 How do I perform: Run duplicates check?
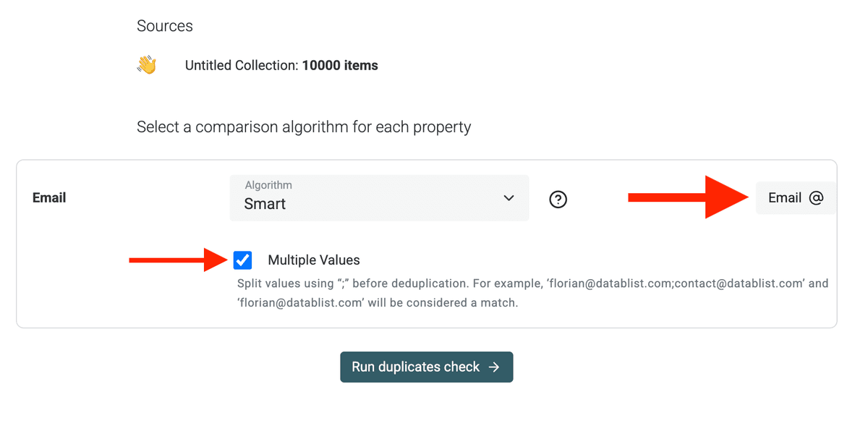[x=427, y=367]
